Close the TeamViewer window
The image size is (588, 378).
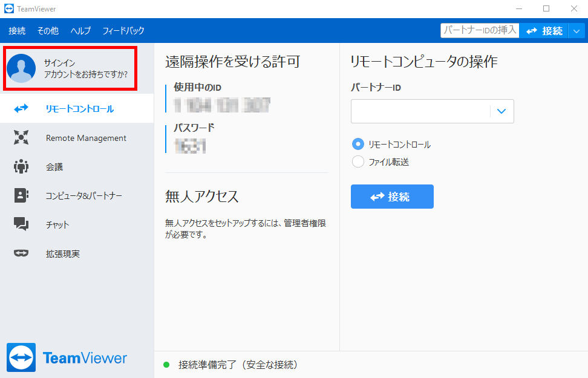[x=574, y=8]
